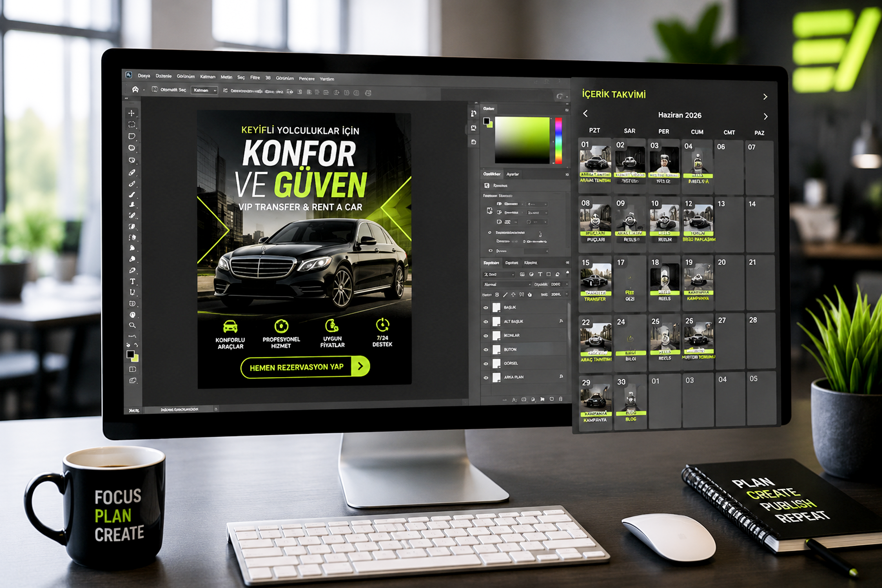Open calendar day 15 TRANSFER post thumbnail

[x=596, y=279]
